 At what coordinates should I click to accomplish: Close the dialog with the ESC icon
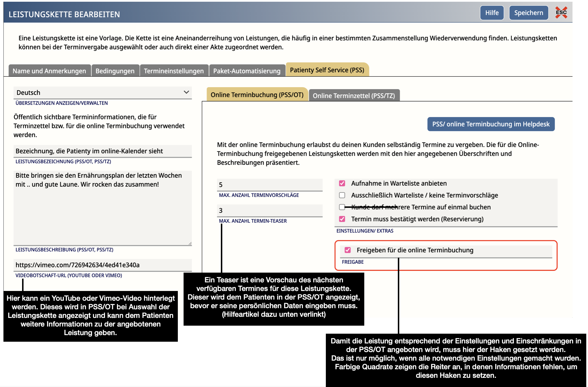coord(561,13)
